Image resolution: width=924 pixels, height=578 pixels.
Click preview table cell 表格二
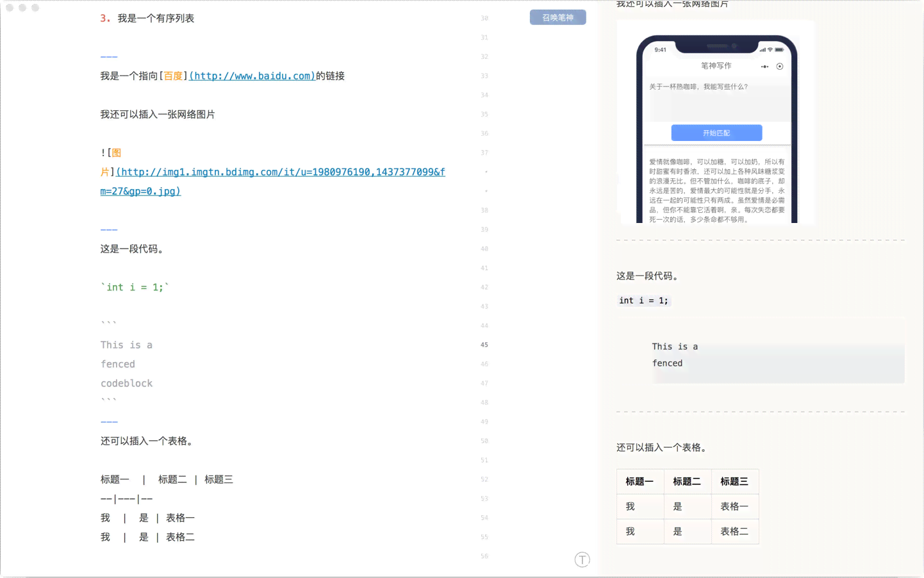(x=734, y=531)
